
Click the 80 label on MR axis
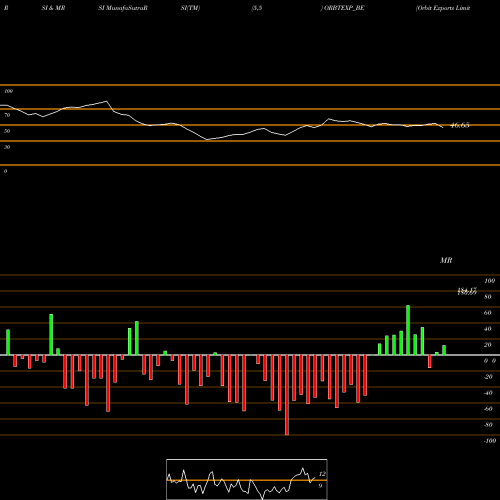(x=488, y=297)
